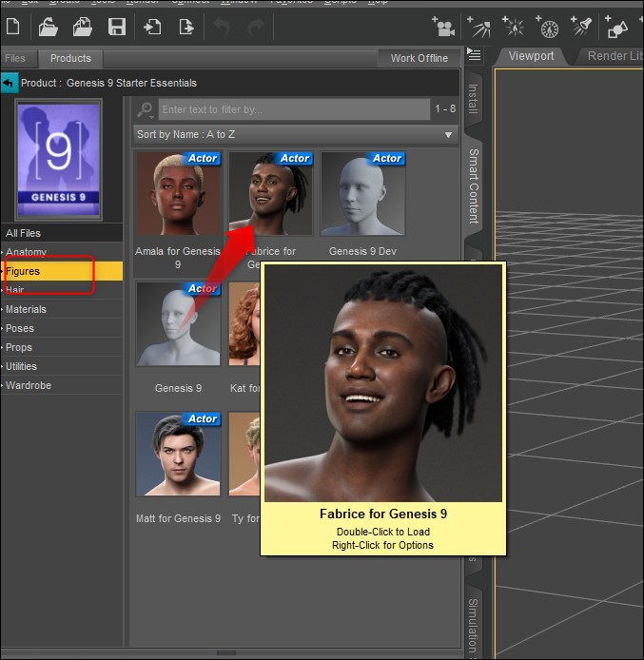Select the Ty for Genesis 9 thumbnail
644x660 pixels.
pyautogui.click(x=244, y=454)
